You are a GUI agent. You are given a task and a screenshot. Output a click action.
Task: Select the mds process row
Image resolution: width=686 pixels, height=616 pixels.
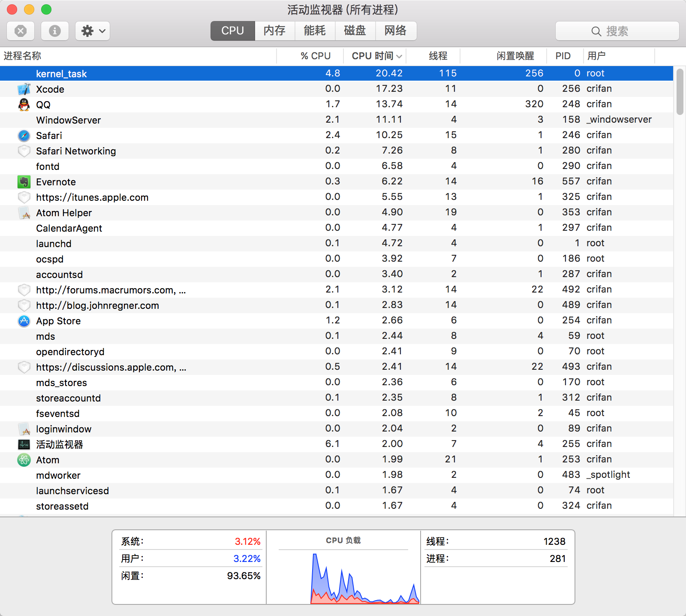[x=337, y=336]
